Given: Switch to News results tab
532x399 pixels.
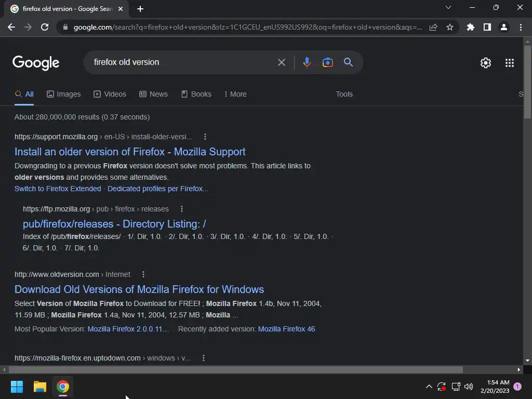Looking at the screenshot, I should (x=154, y=95).
